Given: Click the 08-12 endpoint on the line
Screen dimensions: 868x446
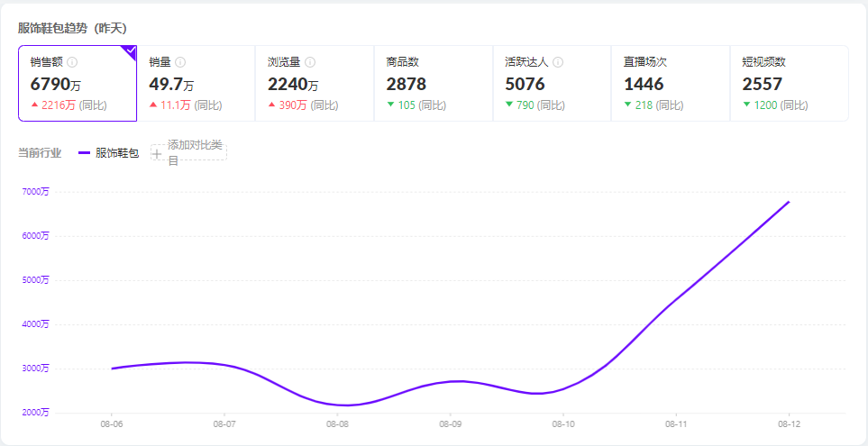Looking at the screenshot, I should (789, 202).
